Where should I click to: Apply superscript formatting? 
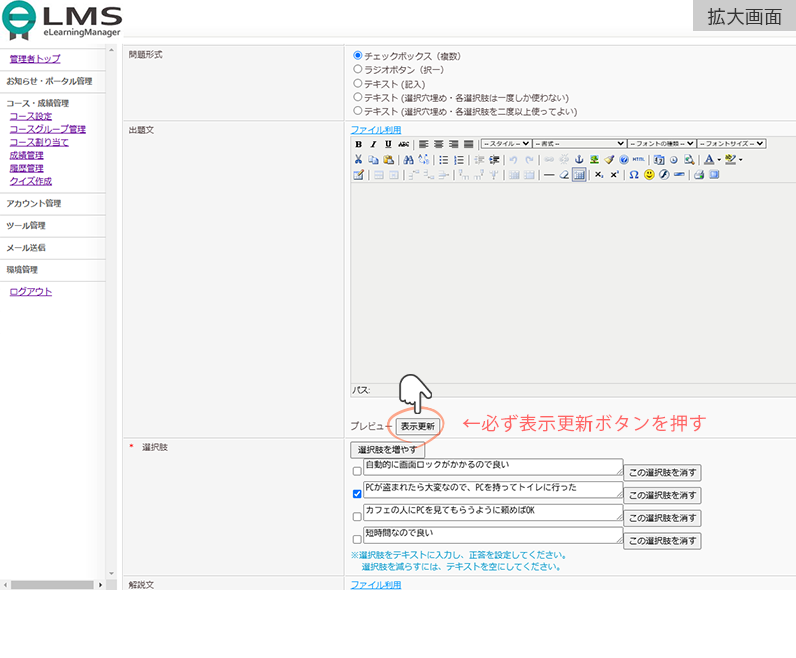click(x=614, y=175)
